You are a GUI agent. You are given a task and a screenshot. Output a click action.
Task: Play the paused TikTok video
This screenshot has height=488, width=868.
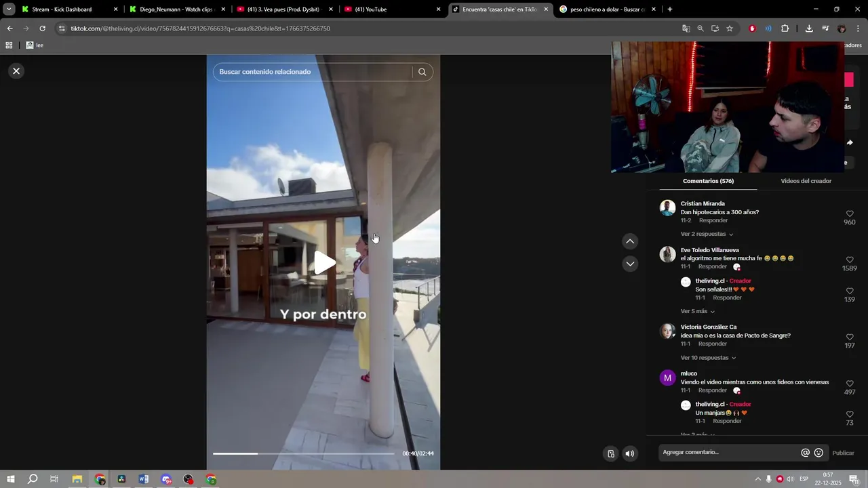coord(324,263)
